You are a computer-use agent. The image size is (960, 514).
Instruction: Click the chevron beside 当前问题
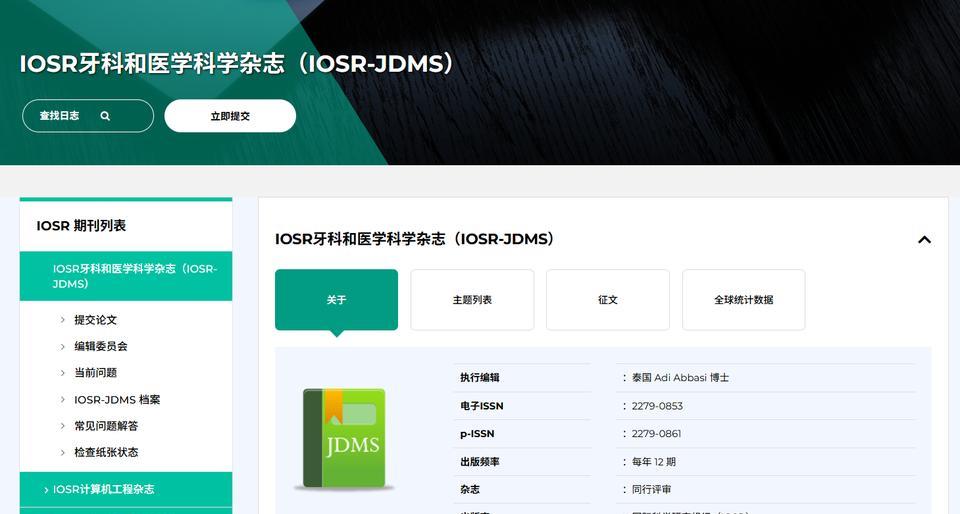point(62,373)
